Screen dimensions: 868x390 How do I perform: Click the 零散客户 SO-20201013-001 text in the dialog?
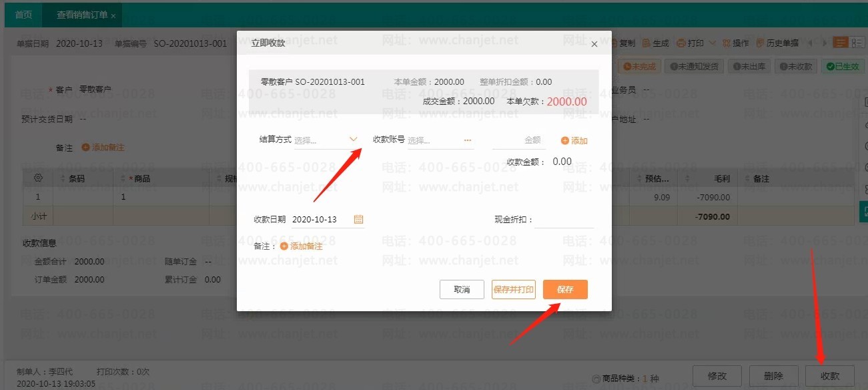[x=313, y=82]
